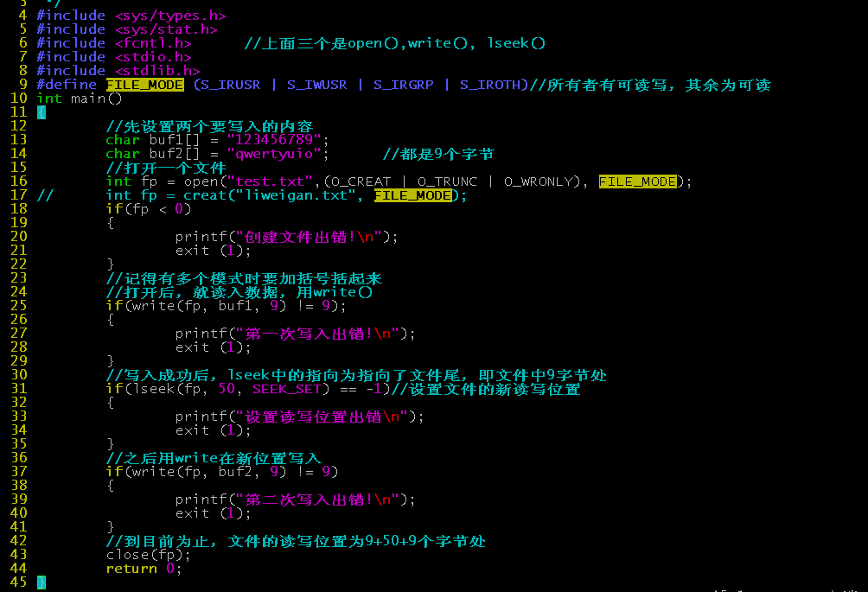Click highlighted FILE_MODE on line 16
Viewport: 868px width, 592px height.
[638, 181]
